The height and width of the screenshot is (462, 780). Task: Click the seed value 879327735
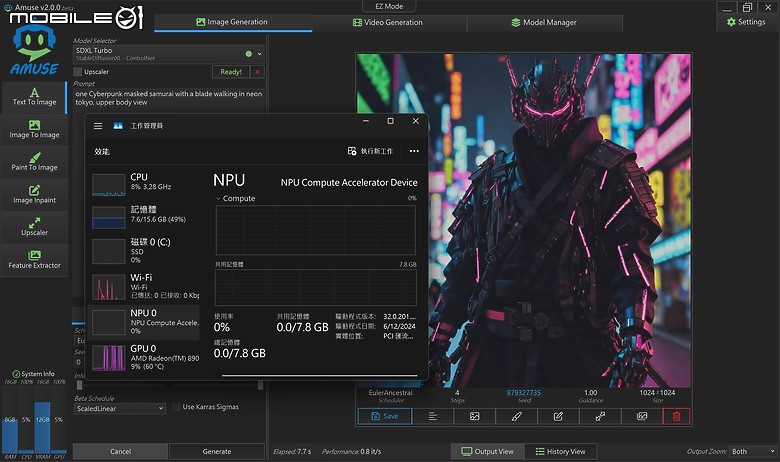[524, 392]
